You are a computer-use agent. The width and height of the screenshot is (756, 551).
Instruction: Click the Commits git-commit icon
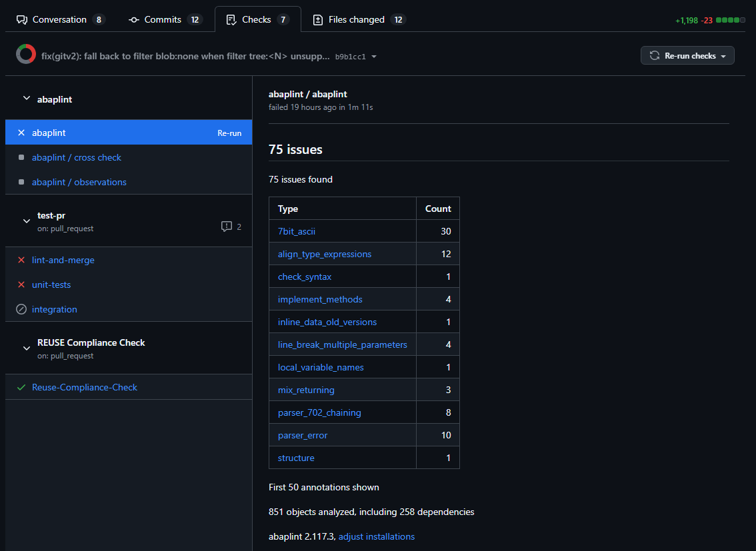[x=134, y=20]
